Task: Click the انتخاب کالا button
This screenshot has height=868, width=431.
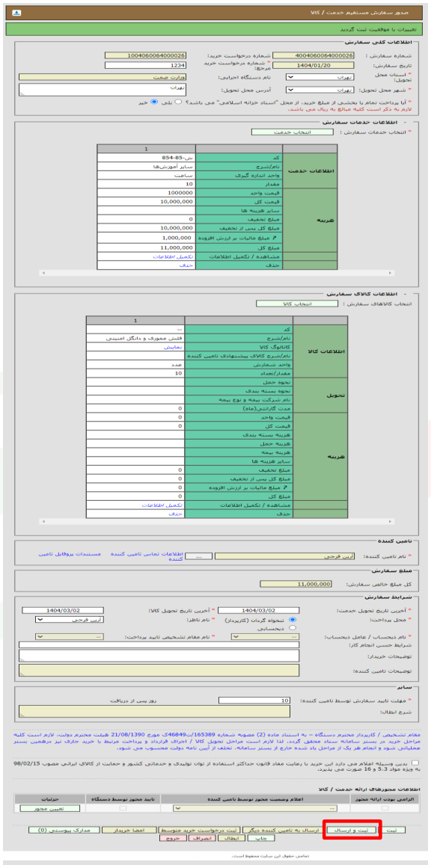Action: click(296, 304)
